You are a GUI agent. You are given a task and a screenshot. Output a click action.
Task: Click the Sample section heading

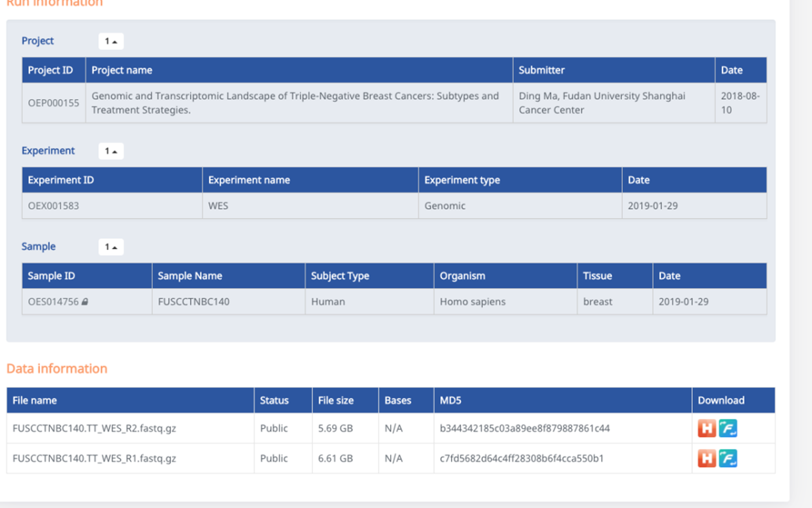38,246
